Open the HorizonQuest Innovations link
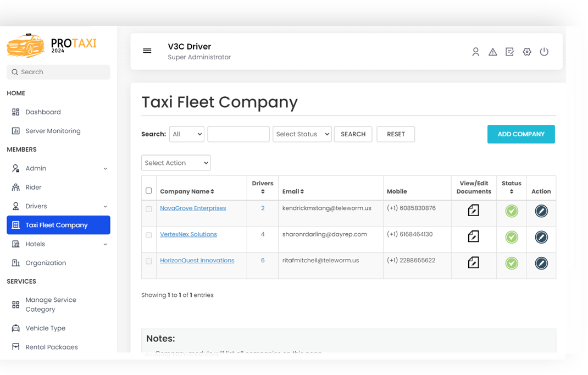Viewport: 588px width, 375px height. click(x=197, y=260)
